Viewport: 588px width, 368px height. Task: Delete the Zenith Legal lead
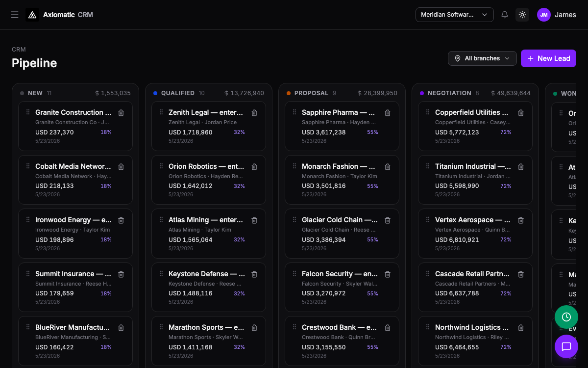(254, 113)
